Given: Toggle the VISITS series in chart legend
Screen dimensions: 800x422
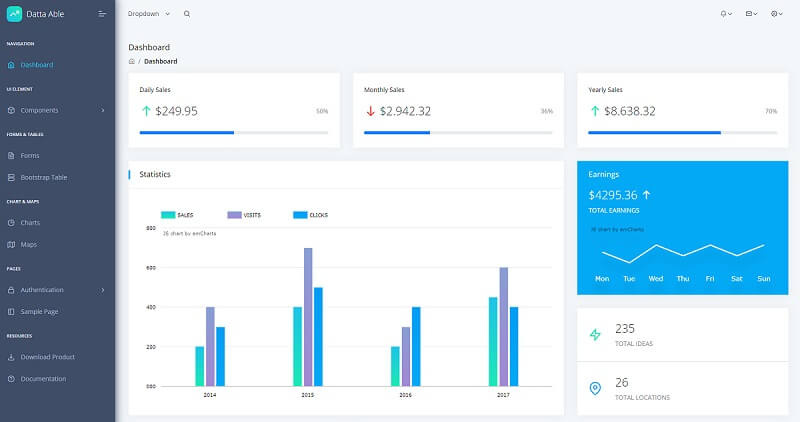Looking at the screenshot, I should point(244,215).
